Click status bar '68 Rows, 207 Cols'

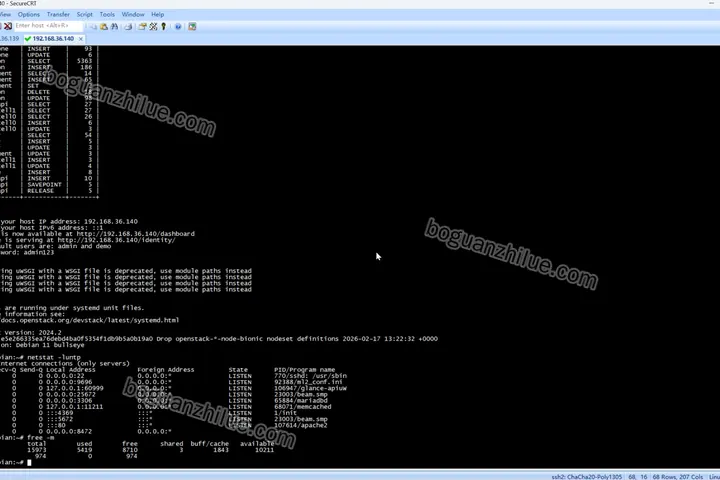(678, 477)
